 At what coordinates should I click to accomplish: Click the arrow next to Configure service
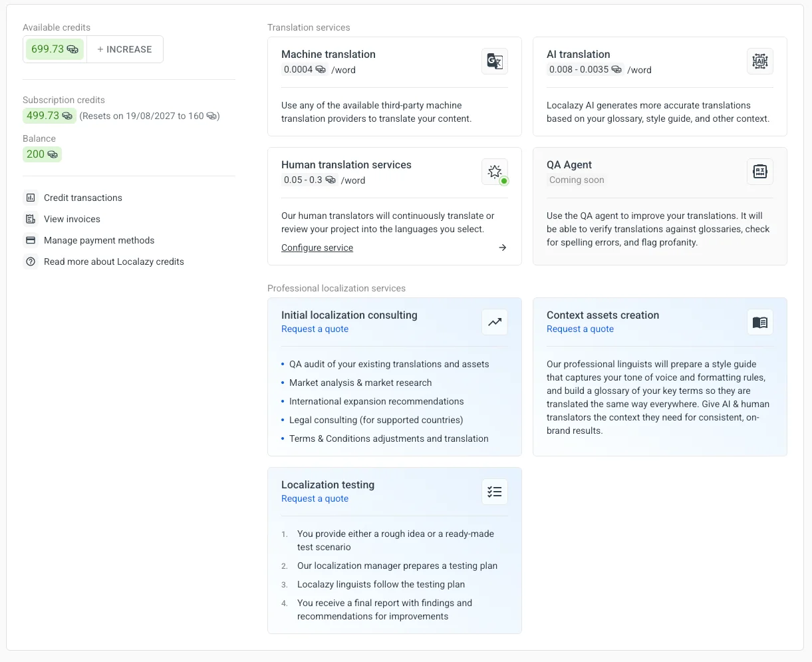click(x=503, y=248)
